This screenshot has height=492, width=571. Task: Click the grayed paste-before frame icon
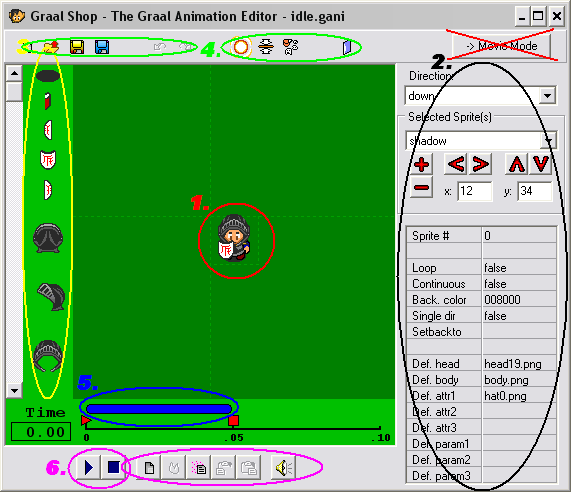(224, 467)
